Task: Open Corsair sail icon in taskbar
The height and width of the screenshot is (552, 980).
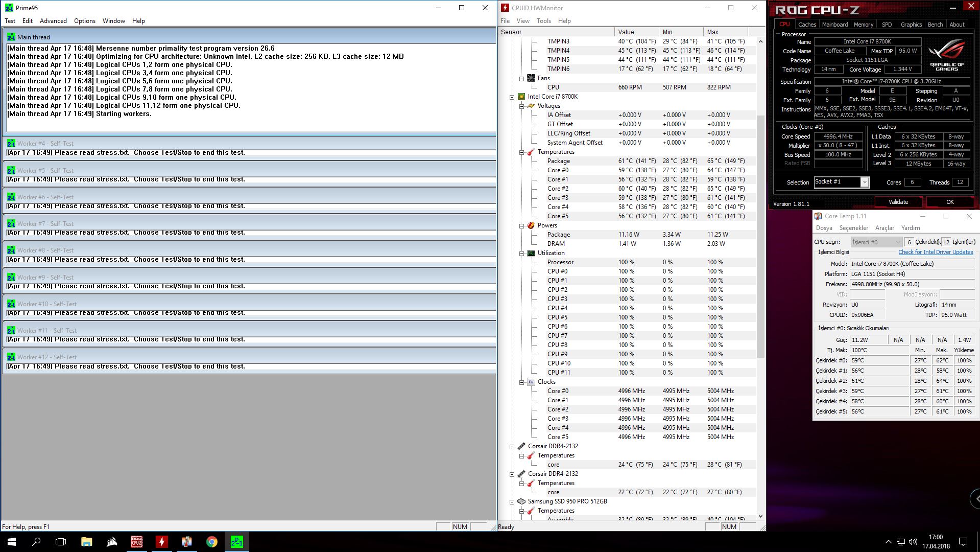Action: point(111,542)
